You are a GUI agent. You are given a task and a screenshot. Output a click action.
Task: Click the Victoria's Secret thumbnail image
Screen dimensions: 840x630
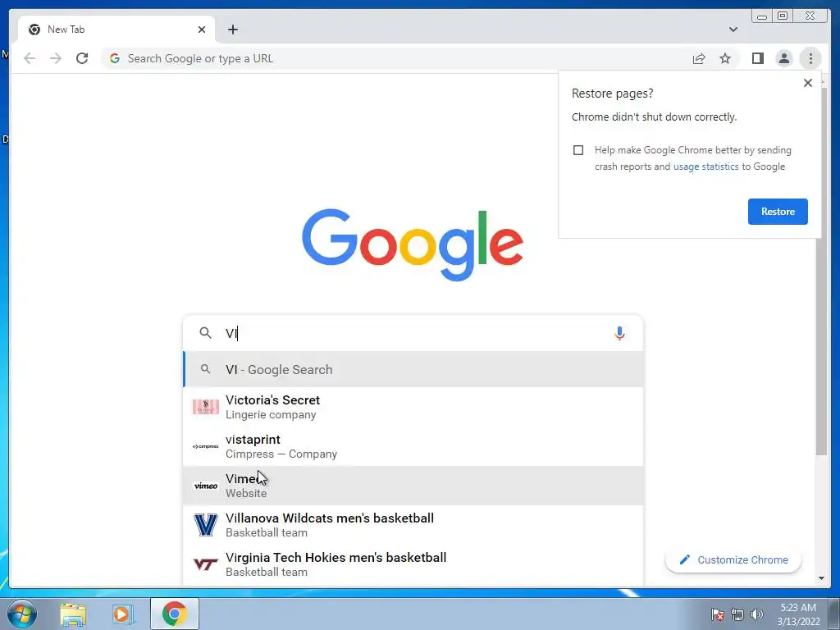click(x=206, y=407)
